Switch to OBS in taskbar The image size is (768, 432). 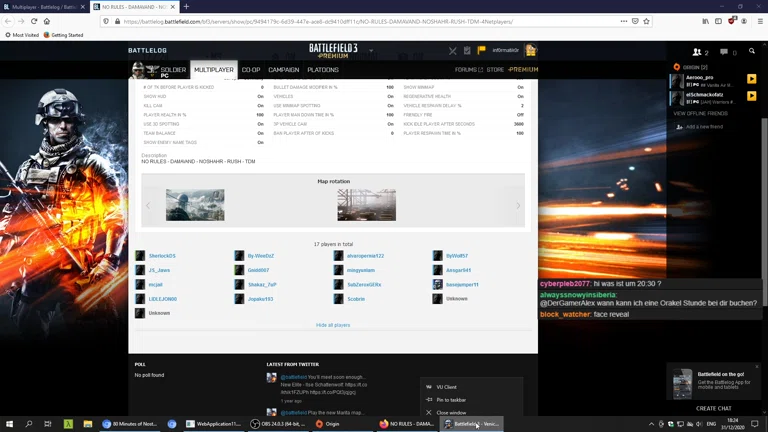(x=279, y=424)
